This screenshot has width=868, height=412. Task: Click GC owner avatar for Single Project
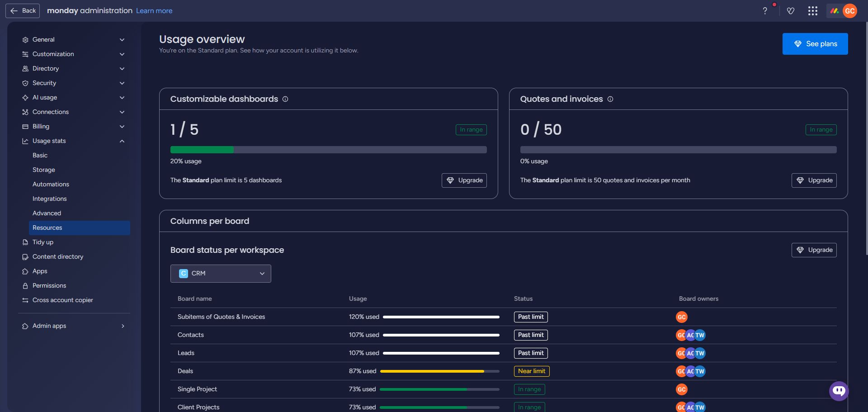pos(682,389)
